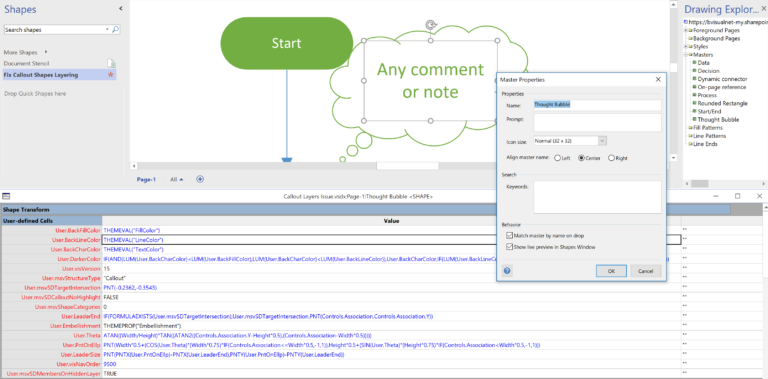Click the Keywords text field
The width and height of the screenshot is (768, 379).
tap(597, 197)
